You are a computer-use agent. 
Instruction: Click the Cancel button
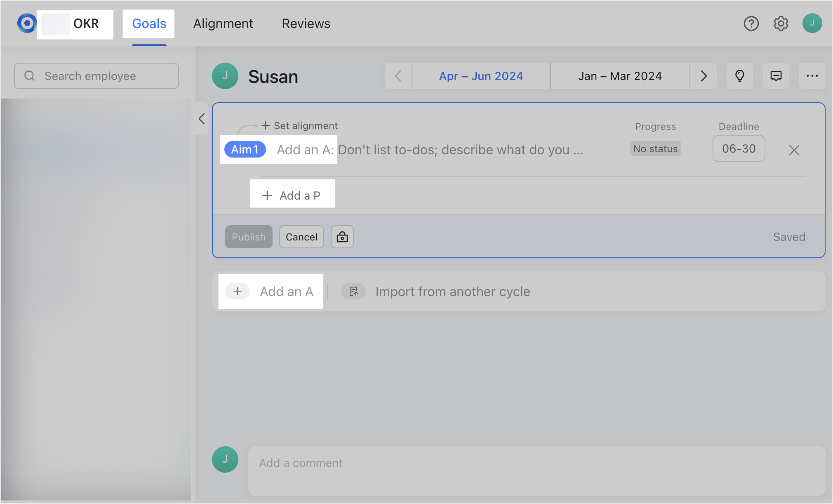301,237
